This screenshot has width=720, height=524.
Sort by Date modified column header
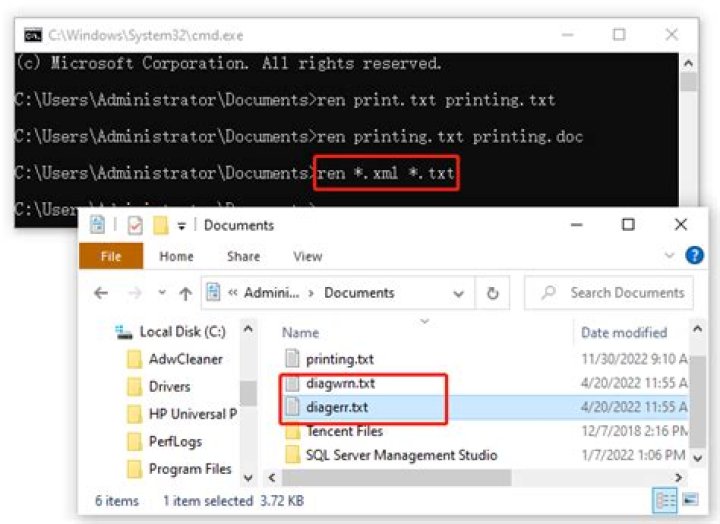(624, 332)
